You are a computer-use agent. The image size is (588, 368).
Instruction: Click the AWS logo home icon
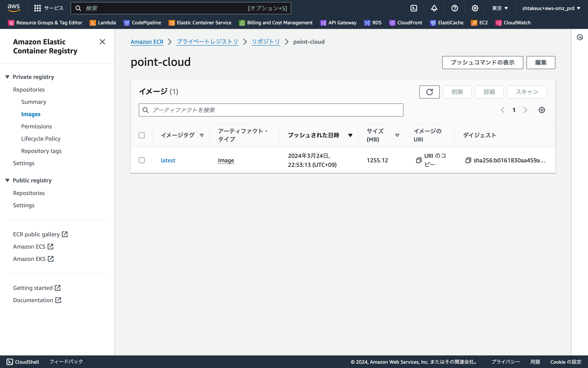tap(14, 8)
